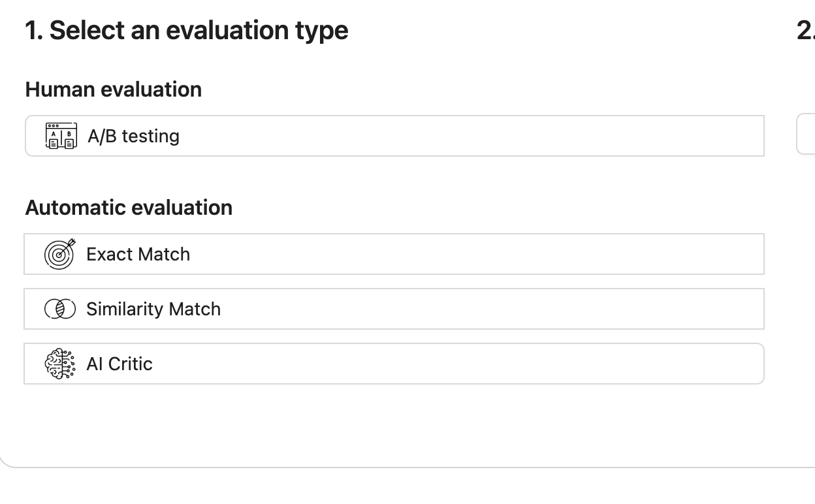
Task: Click the Exact Match label text
Action: (x=138, y=254)
